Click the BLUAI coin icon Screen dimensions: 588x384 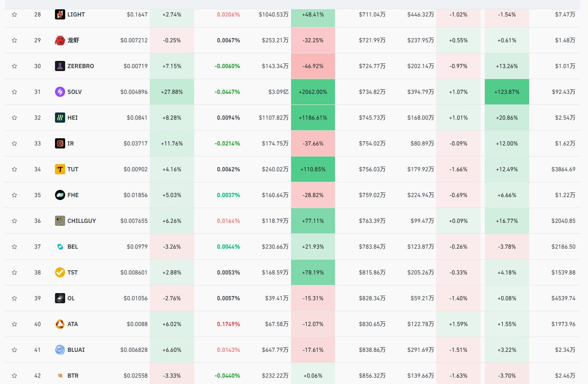pos(60,350)
